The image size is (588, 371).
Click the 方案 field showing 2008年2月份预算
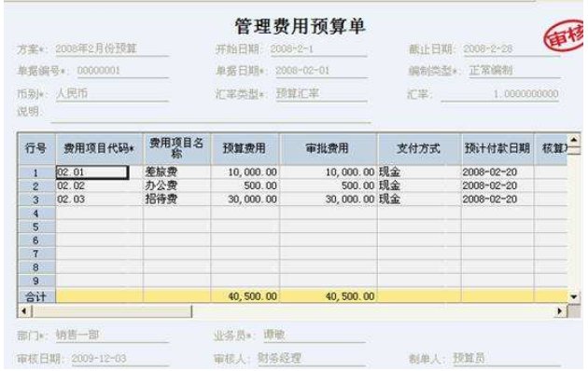pyautogui.click(x=112, y=49)
